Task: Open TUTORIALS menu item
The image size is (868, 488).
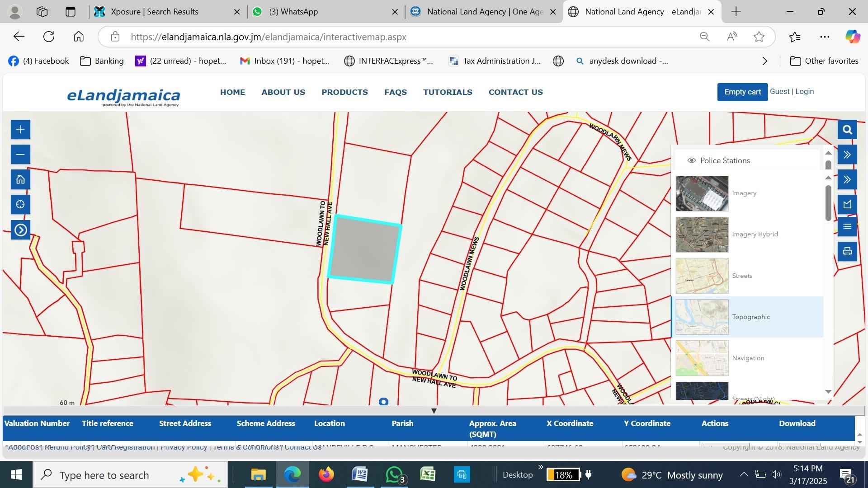Action: [448, 92]
